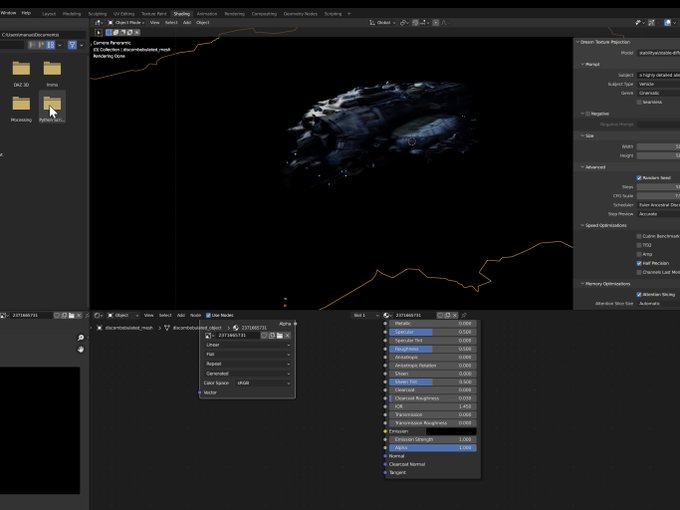680x510 pixels.
Task: Open the Repeat extension dropdown in node
Action: point(248,364)
